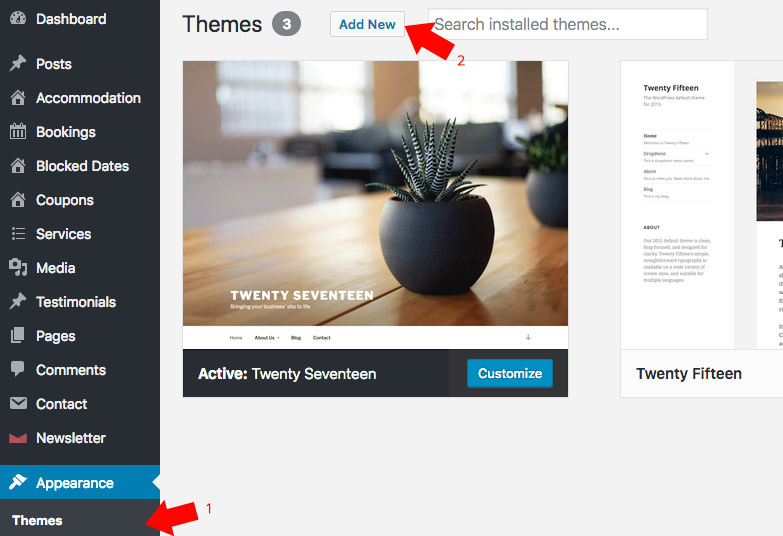Expand the Appearance menu section
This screenshot has width=783, height=536.
(x=80, y=483)
